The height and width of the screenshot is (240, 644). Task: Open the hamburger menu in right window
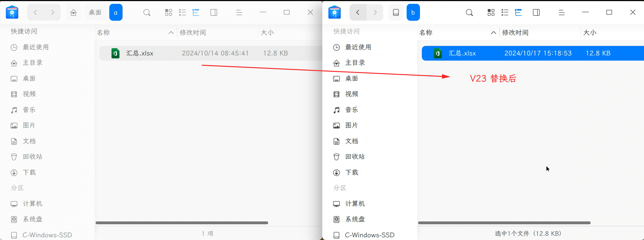tap(561, 12)
